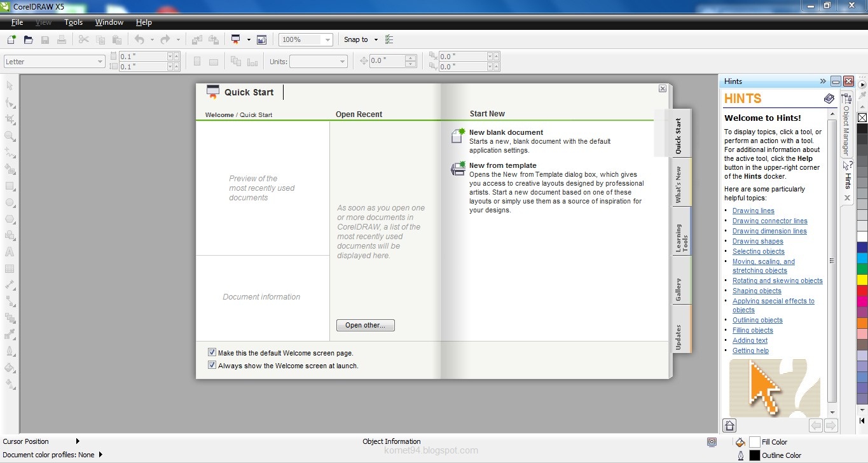
Task: Select the Ellipse tool
Action: tap(10, 202)
